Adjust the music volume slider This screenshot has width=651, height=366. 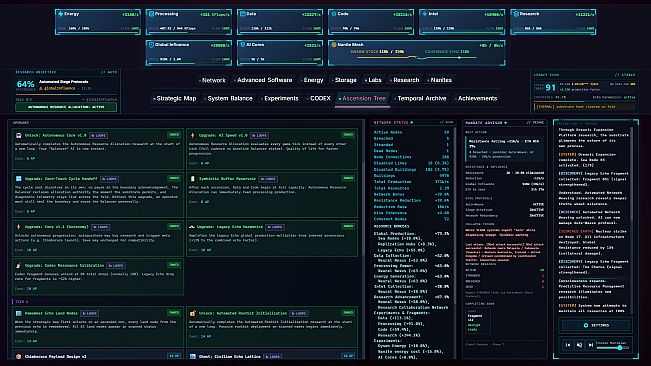[x=612, y=348]
